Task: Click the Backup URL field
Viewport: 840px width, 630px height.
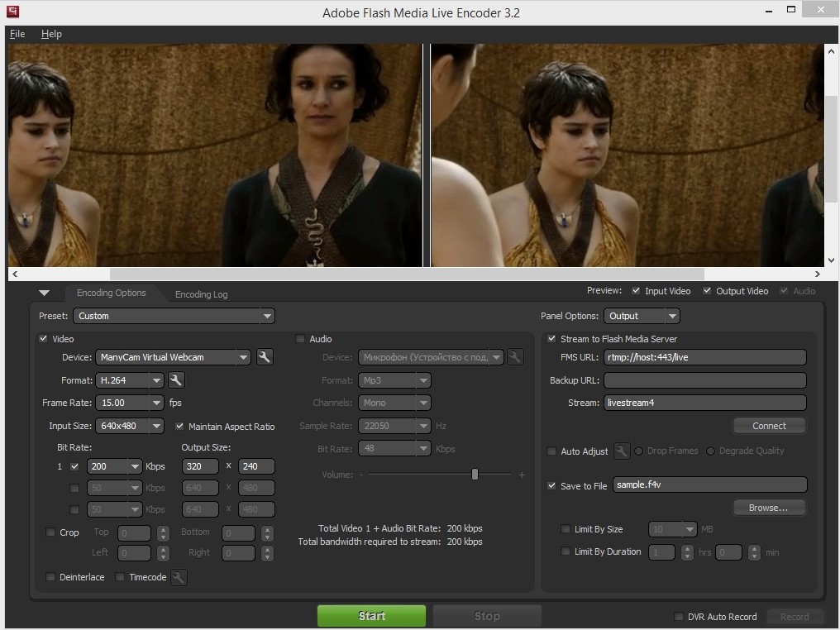Action: [705, 379]
